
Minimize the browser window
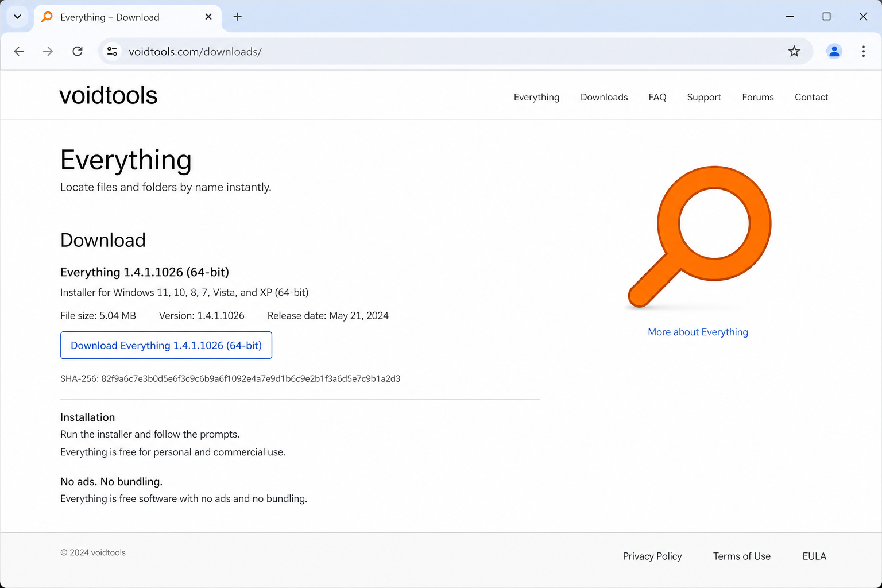click(x=790, y=17)
